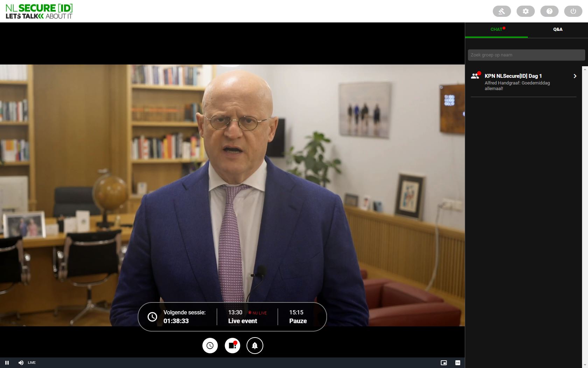The image size is (588, 368).
Task: Mute the stream with the speaker icon
Action: point(21,363)
